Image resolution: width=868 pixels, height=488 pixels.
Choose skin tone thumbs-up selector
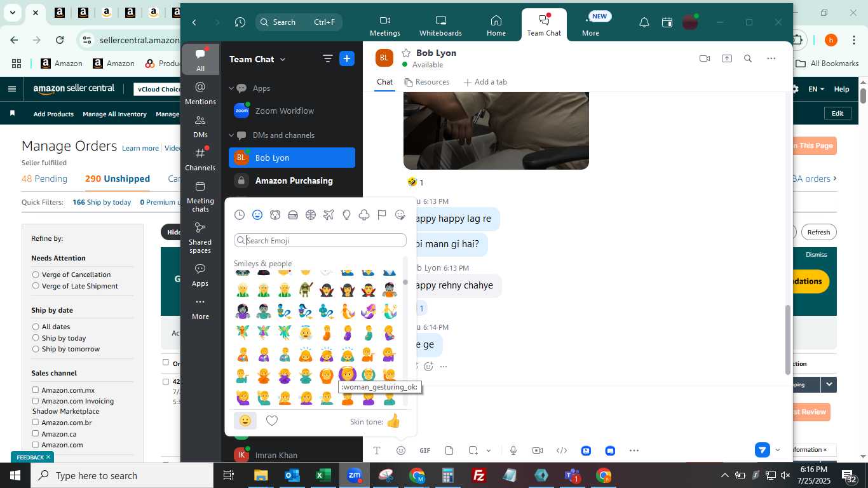pos(393,421)
